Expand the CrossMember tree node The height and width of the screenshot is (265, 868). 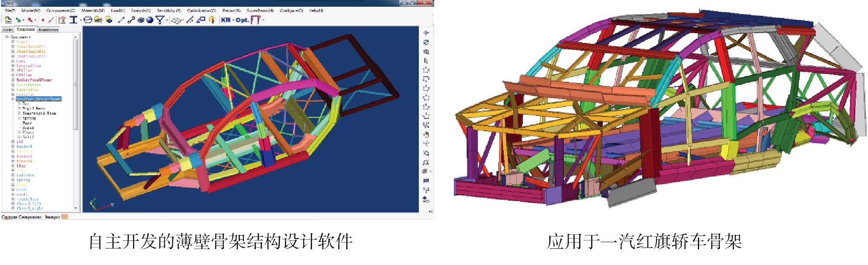(13, 85)
